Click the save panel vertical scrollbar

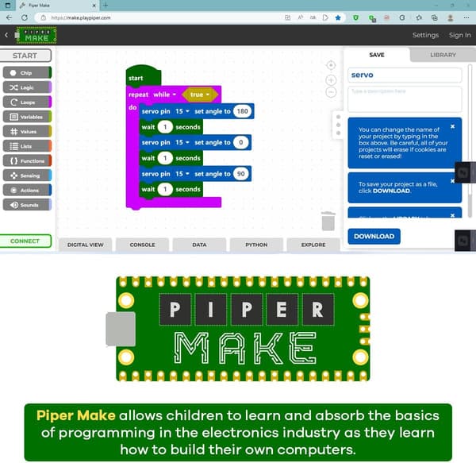470,141
